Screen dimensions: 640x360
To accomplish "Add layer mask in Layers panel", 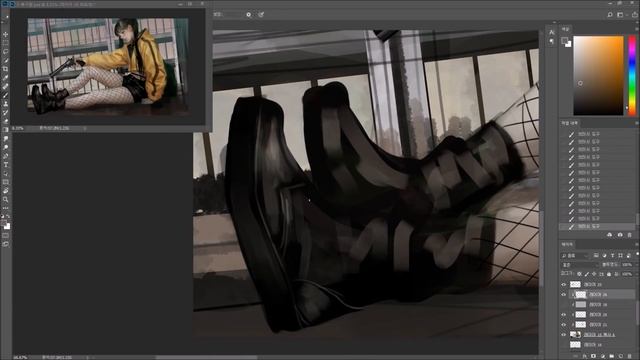I will pos(593,356).
